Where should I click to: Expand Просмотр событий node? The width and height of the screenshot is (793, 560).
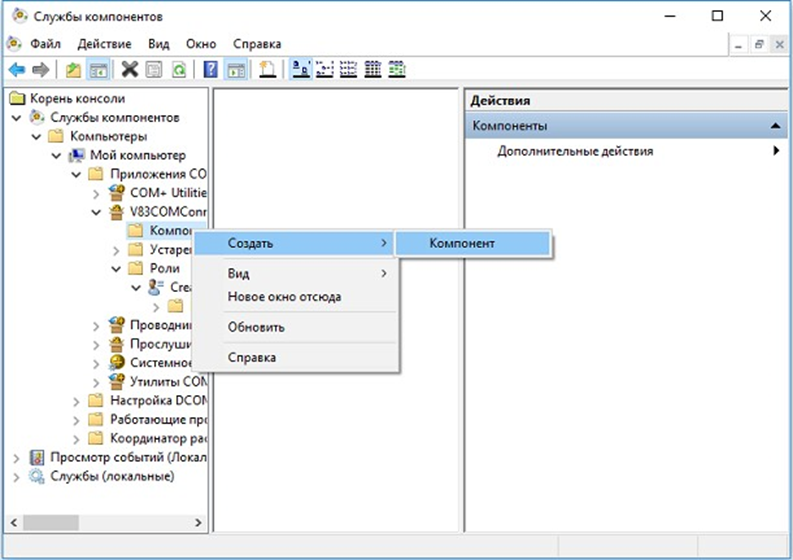coord(17,458)
